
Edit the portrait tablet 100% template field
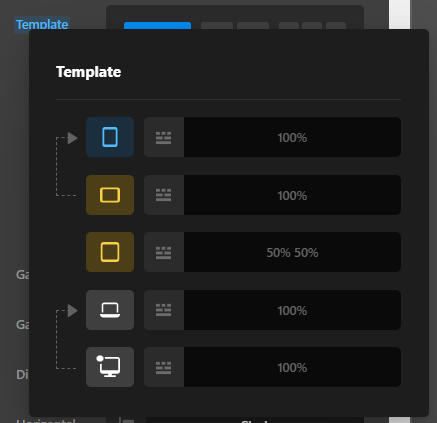click(x=292, y=137)
